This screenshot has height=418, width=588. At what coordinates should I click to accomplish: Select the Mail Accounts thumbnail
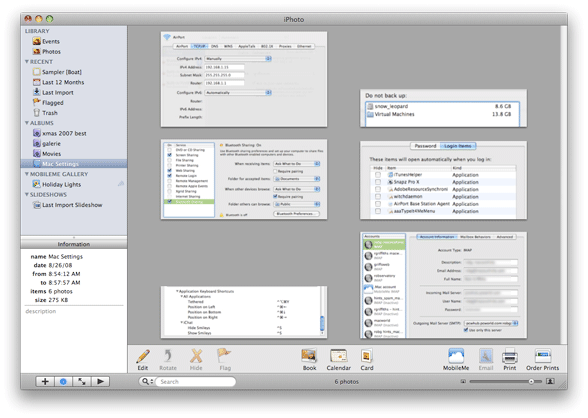tap(443, 285)
